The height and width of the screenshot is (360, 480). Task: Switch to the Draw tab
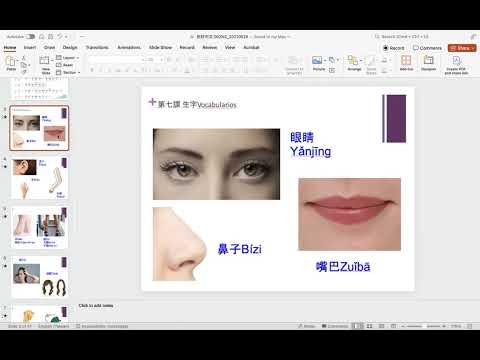click(x=49, y=47)
